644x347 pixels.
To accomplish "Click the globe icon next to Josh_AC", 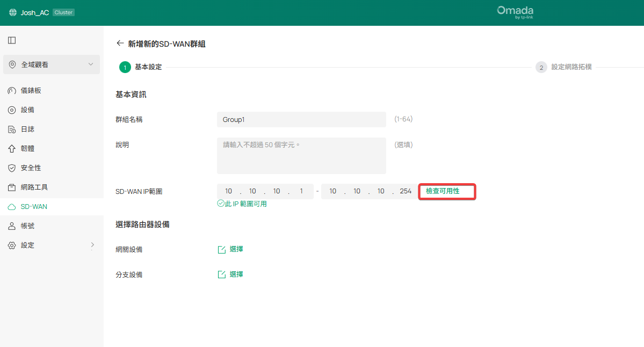I will [13, 12].
